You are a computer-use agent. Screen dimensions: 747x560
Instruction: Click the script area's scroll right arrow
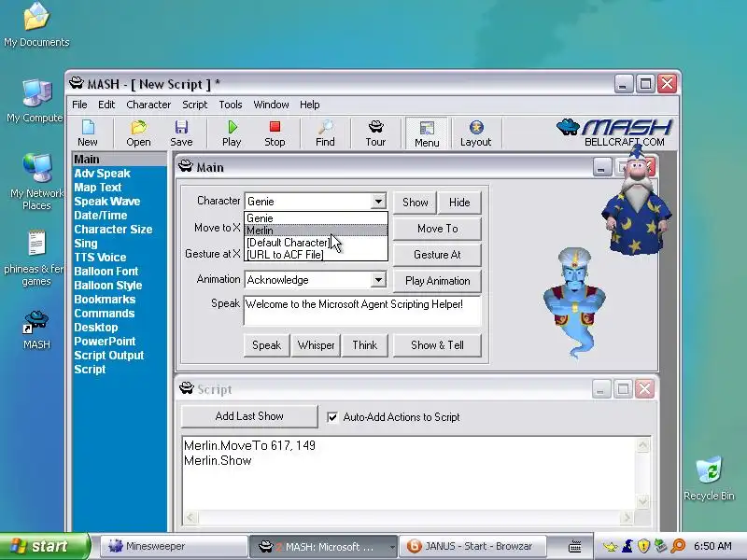627,517
